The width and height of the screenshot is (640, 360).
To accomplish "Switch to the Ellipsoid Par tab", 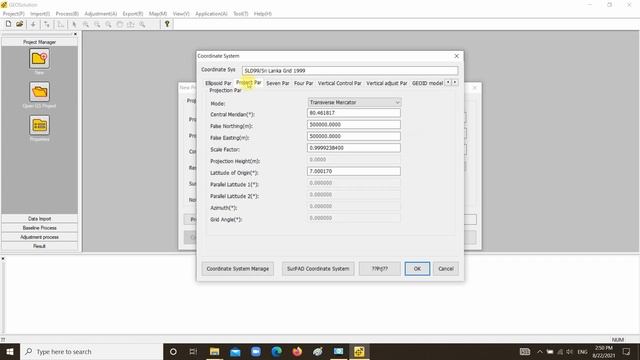I will pyautogui.click(x=218, y=83).
